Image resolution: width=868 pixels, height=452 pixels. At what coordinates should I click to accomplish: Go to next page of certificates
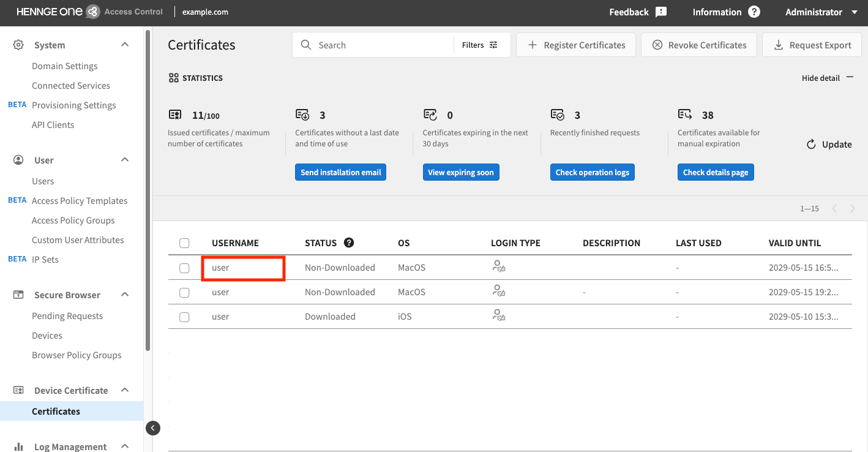click(x=852, y=209)
